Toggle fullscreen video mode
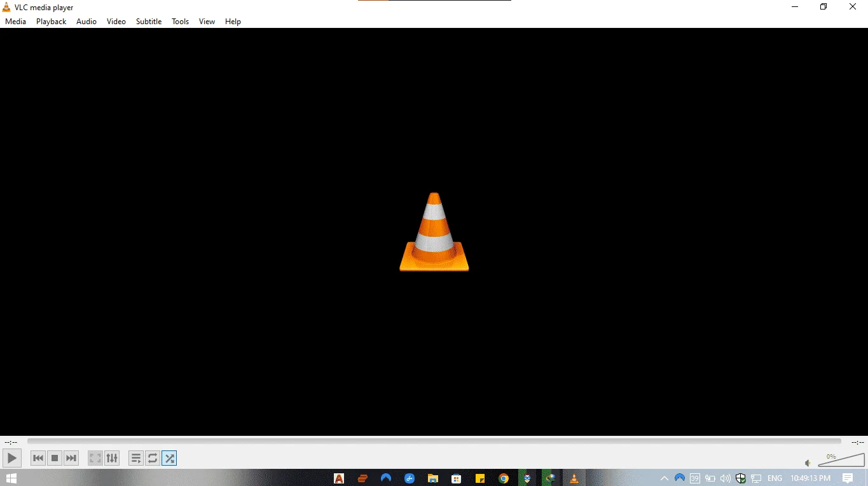Viewport: 868px width, 486px height. click(x=95, y=457)
